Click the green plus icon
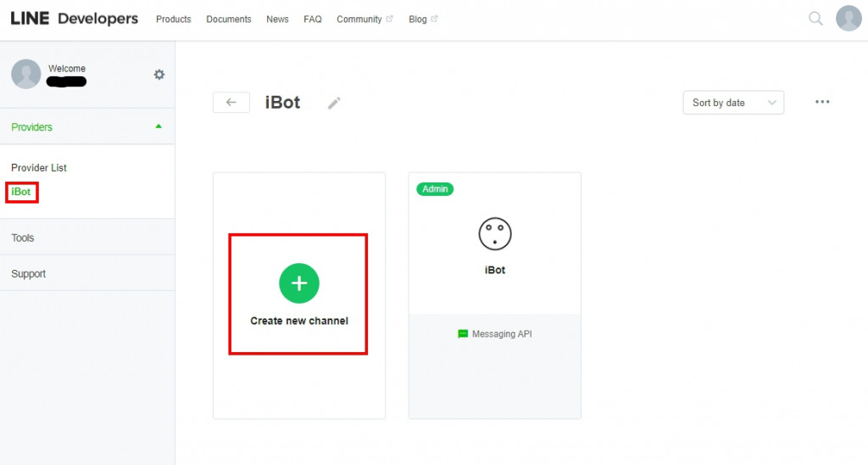Image resolution: width=868 pixels, height=465 pixels. [x=299, y=283]
